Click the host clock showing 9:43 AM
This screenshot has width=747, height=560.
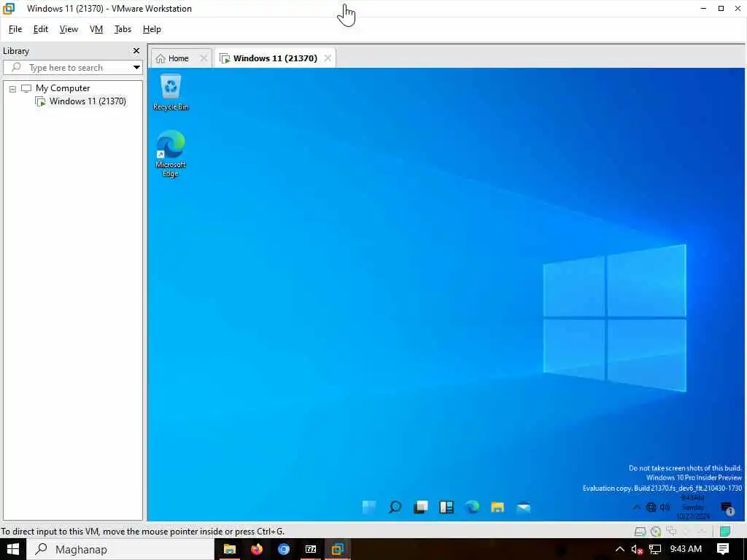point(686,549)
